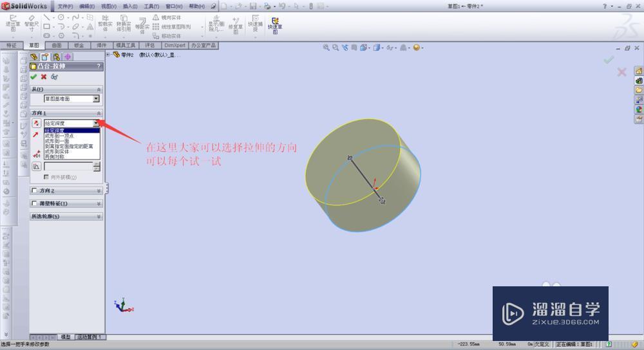Click the green OK checkmark in Boss-Extrude panel

(33, 77)
